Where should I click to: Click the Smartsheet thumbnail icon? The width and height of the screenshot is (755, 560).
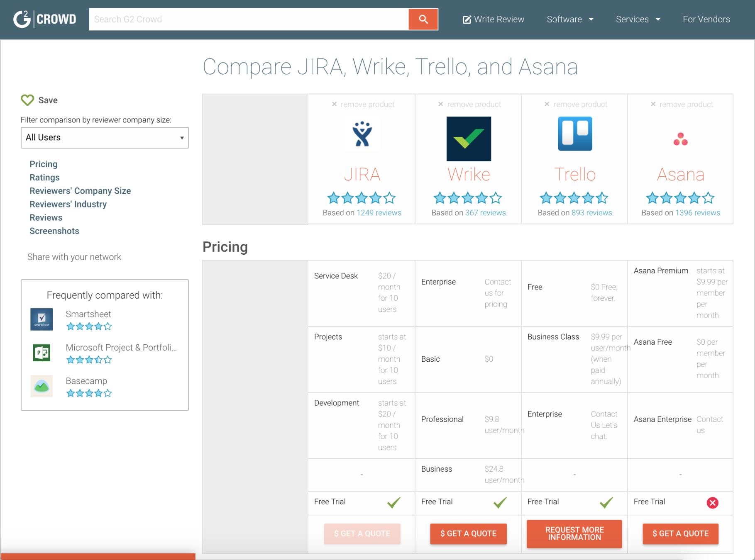[x=42, y=319]
